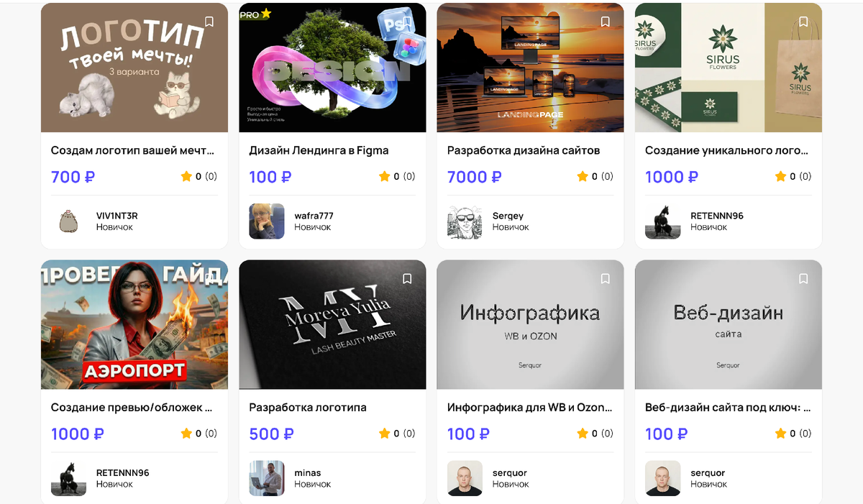Open minas seller profile name

[308, 473]
